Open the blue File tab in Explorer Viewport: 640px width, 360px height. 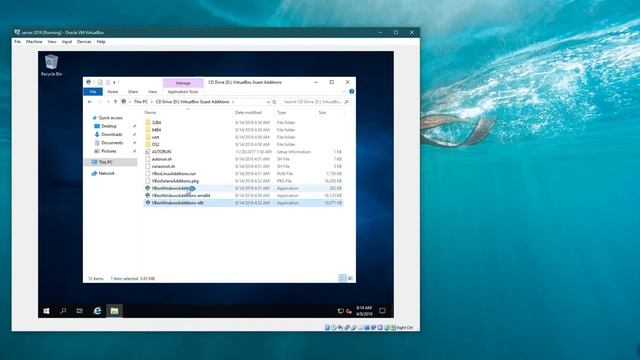(x=93, y=92)
